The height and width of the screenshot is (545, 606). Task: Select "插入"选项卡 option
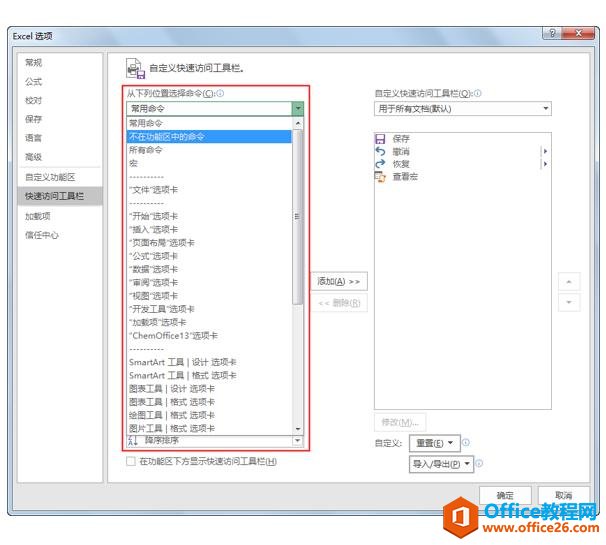(209, 229)
